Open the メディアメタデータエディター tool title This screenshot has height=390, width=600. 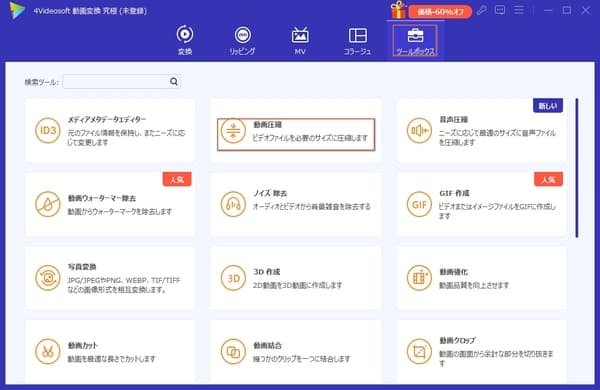click(x=107, y=119)
